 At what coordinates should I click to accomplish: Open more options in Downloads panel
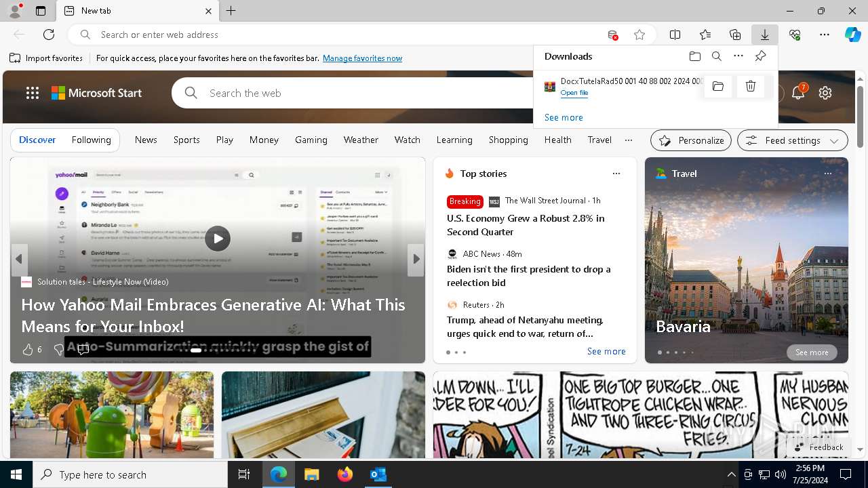click(x=738, y=56)
